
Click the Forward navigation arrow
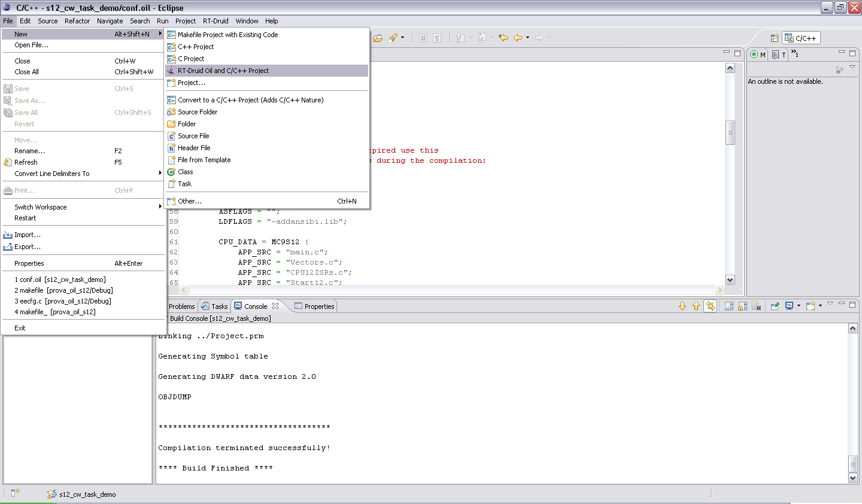(539, 38)
